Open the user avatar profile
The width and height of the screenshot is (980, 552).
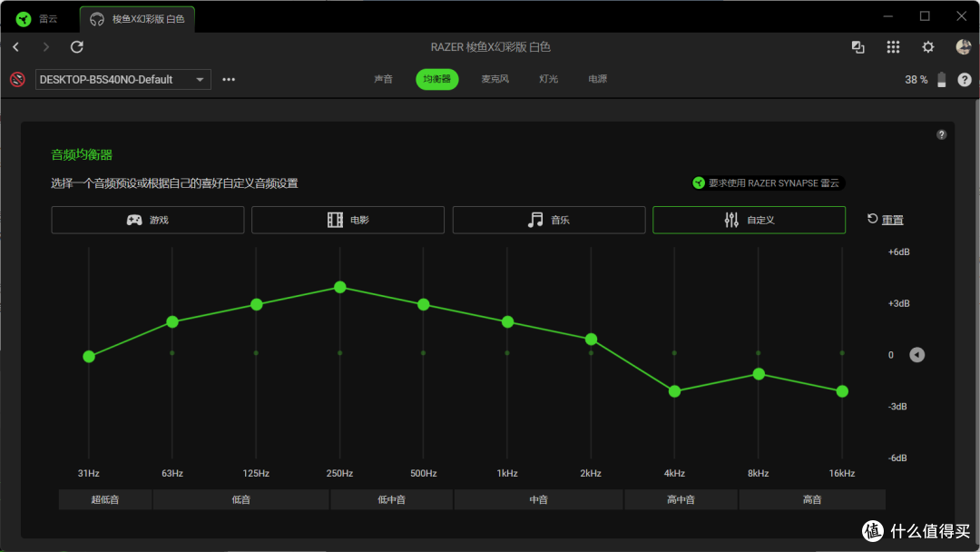[963, 47]
